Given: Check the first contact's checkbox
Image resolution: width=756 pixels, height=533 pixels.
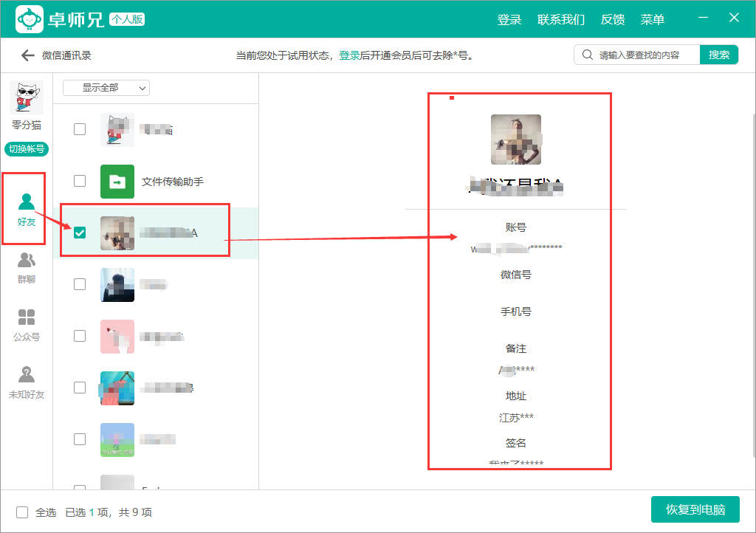Looking at the screenshot, I should coord(80,129).
